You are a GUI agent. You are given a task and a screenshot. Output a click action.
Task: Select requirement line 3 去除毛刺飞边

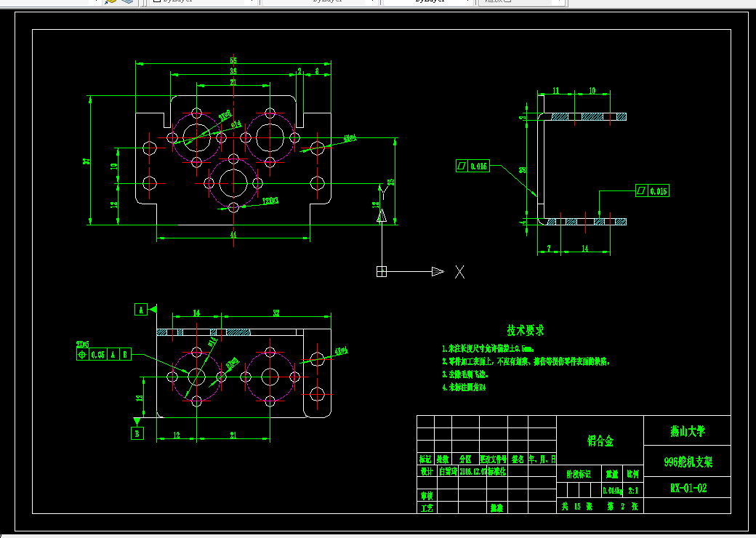466,374
